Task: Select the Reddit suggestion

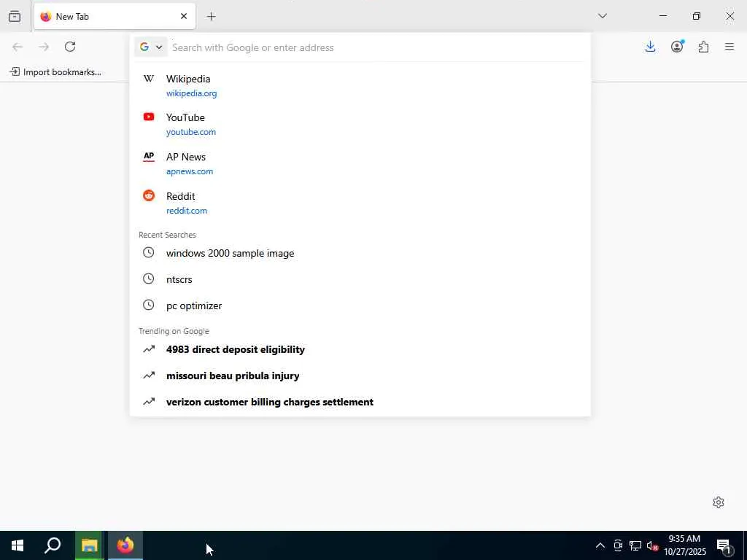Action: coord(360,203)
